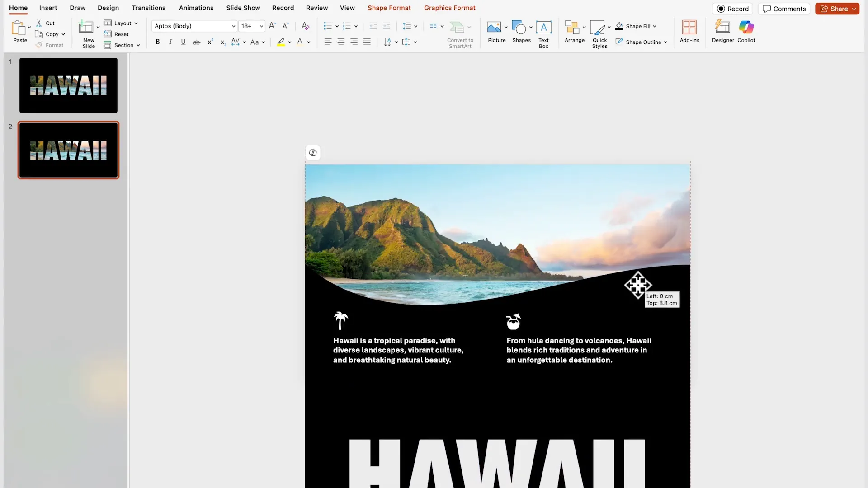This screenshot has height=488, width=868.
Task: Open Quick Styles gallery
Action: click(x=600, y=34)
